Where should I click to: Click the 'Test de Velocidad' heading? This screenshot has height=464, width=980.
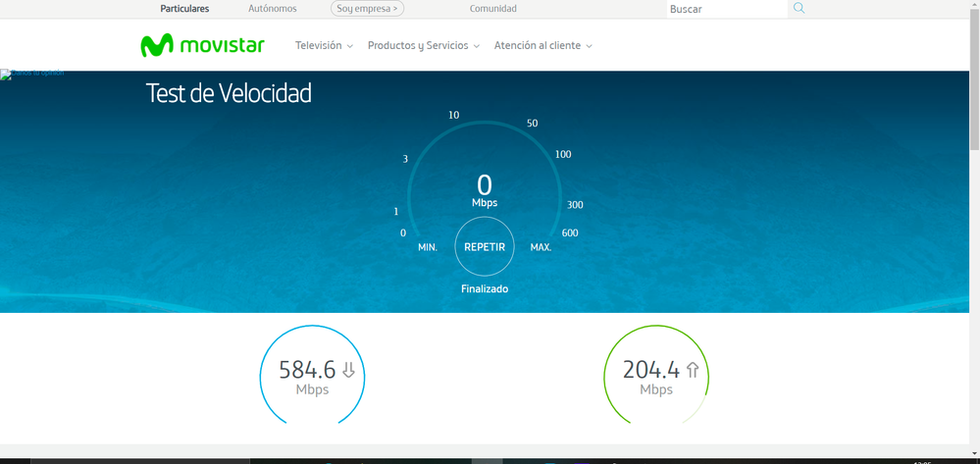coord(229,94)
